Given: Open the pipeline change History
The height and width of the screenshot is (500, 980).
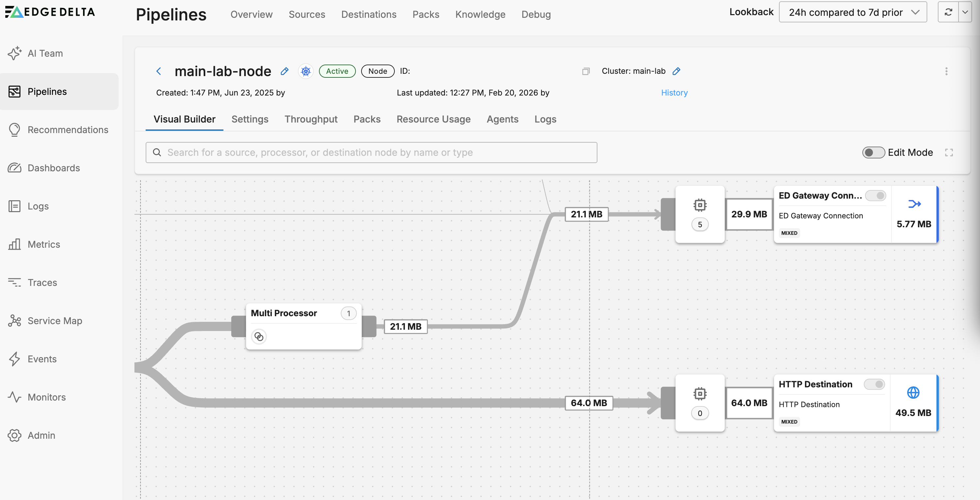Looking at the screenshot, I should (x=674, y=93).
